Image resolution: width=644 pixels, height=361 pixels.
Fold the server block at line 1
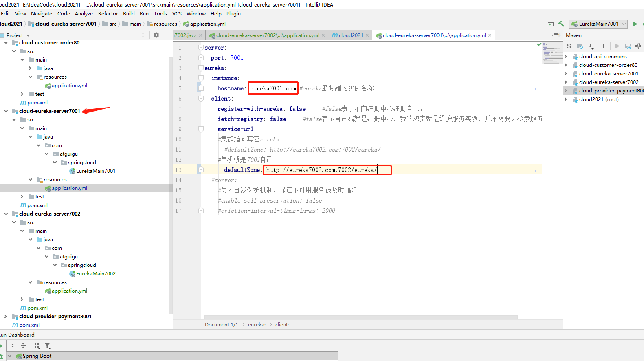(x=201, y=48)
